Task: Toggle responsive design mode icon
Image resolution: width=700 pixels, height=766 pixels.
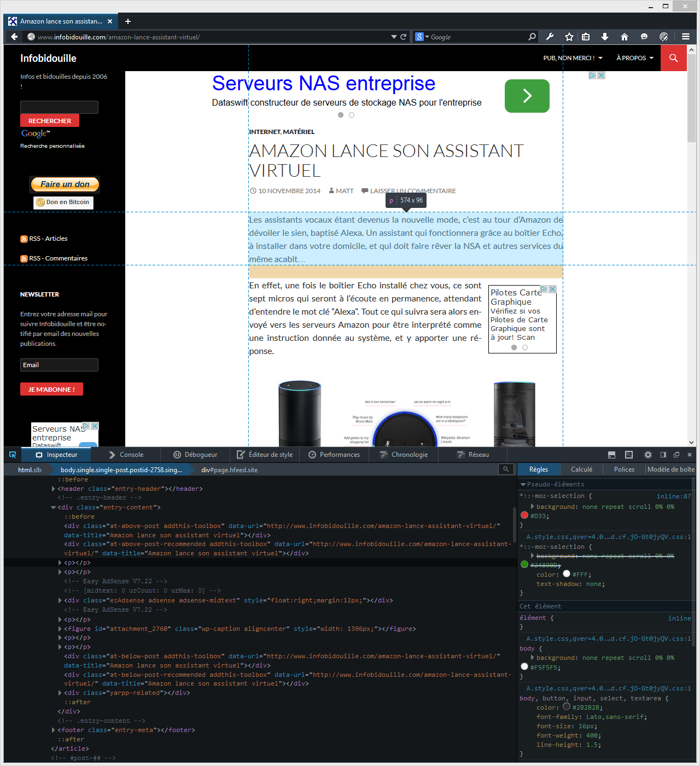Action: 629,455
